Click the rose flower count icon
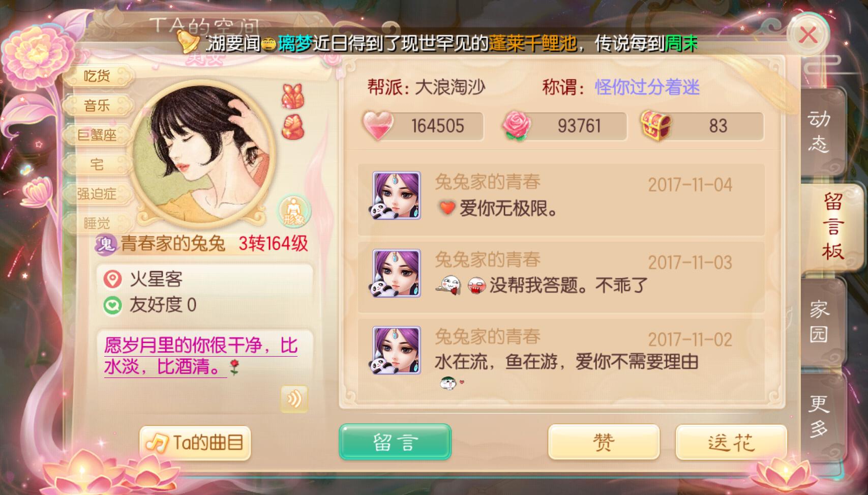 click(517, 126)
